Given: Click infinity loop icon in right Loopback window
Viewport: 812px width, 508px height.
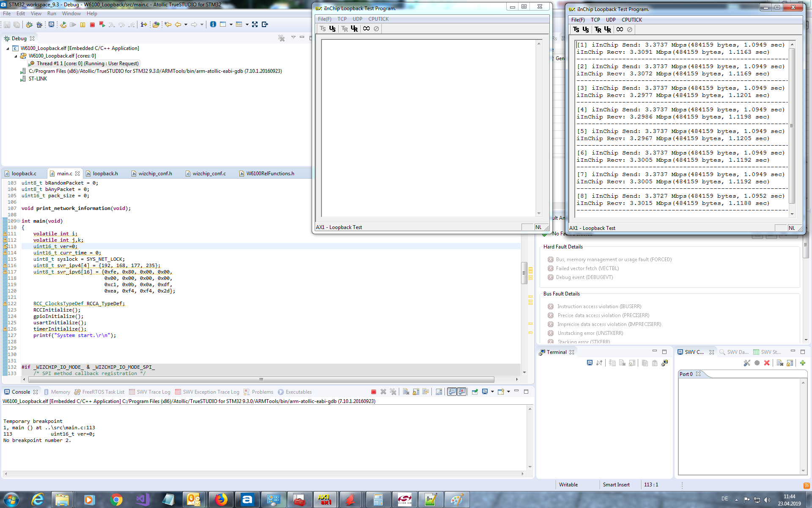Looking at the screenshot, I should [620, 30].
